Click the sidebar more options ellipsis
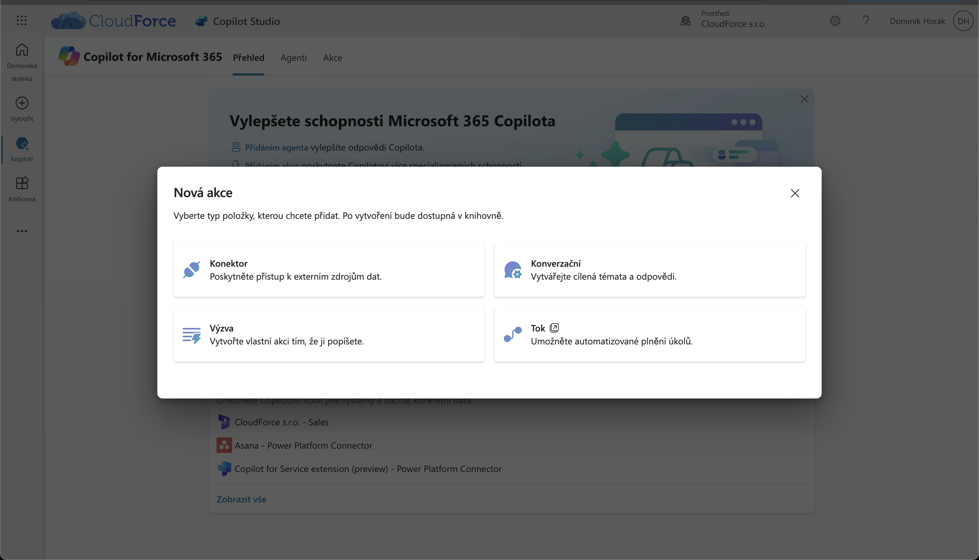Viewport: 979px width, 560px height. point(22,231)
